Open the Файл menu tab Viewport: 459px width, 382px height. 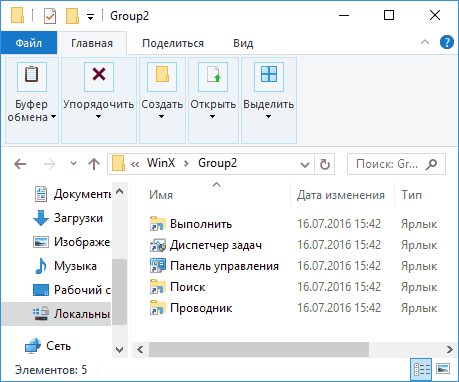tap(29, 43)
